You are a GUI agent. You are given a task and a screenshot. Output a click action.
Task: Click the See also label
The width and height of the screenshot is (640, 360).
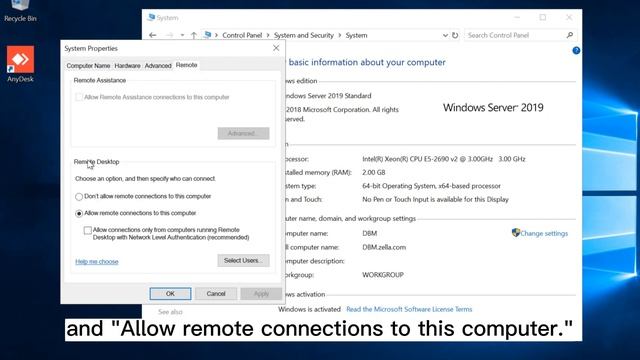pyautogui.click(x=170, y=312)
